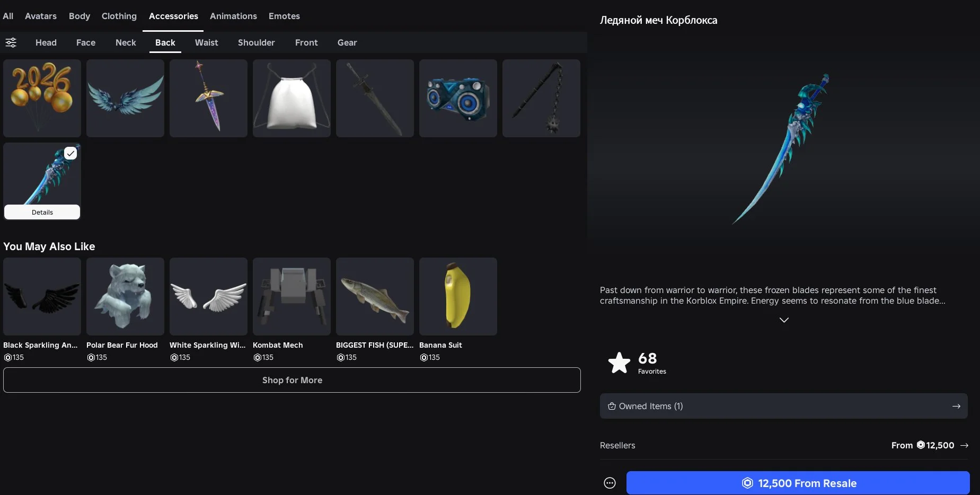The height and width of the screenshot is (495, 980).
Task: Open the Waist accessories tab
Action: [x=206, y=42]
